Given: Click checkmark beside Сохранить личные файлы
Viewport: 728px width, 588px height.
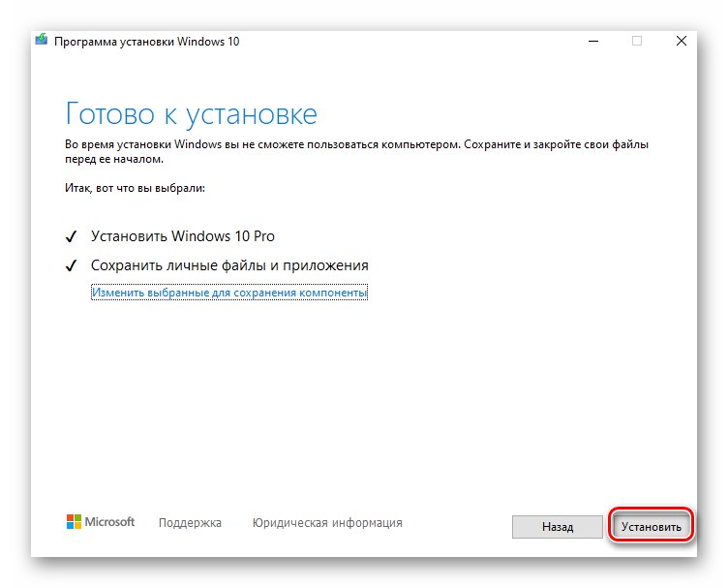Looking at the screenshot, I should (x=71, y=265).
